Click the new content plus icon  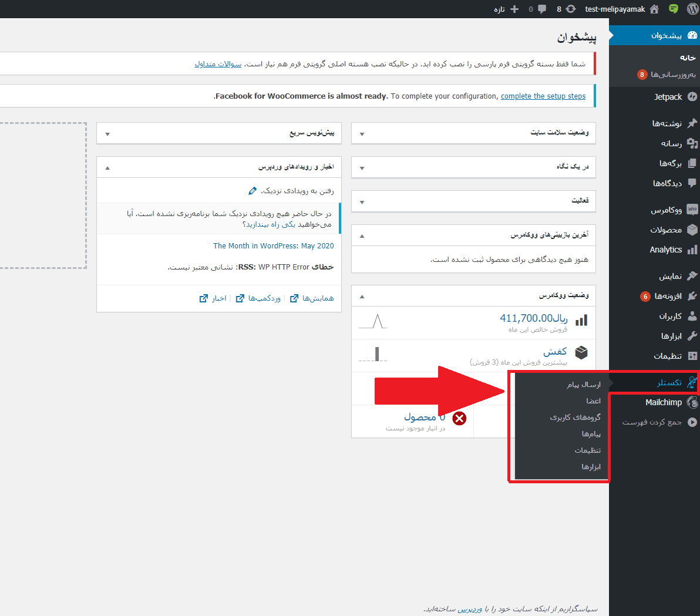pos(514,9)
